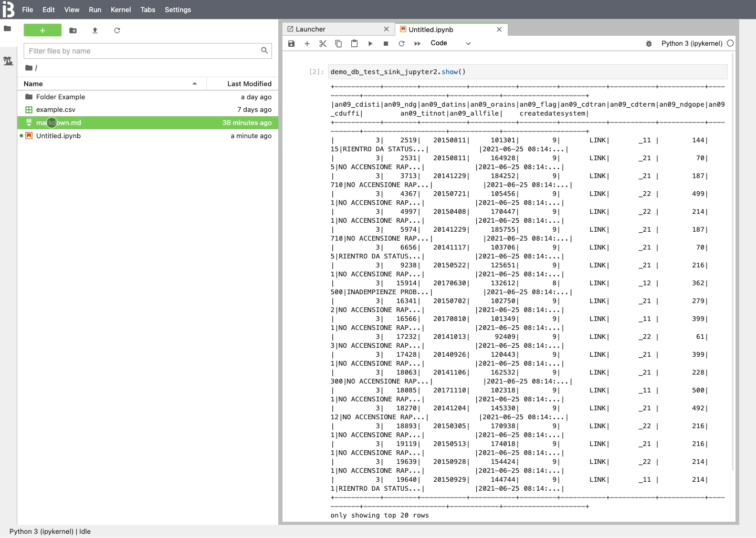
Task: Open the palm tree sidebar panel
Action: point(8,61)
